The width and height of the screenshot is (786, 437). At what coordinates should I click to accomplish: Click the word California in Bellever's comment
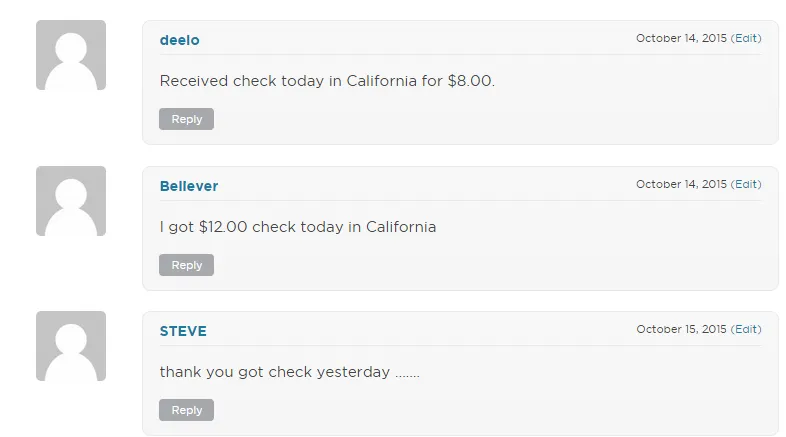(x=400, y=227)
